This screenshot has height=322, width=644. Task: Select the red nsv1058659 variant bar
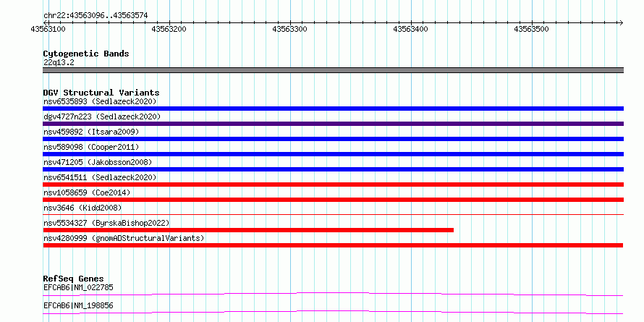tap(333, 200)
